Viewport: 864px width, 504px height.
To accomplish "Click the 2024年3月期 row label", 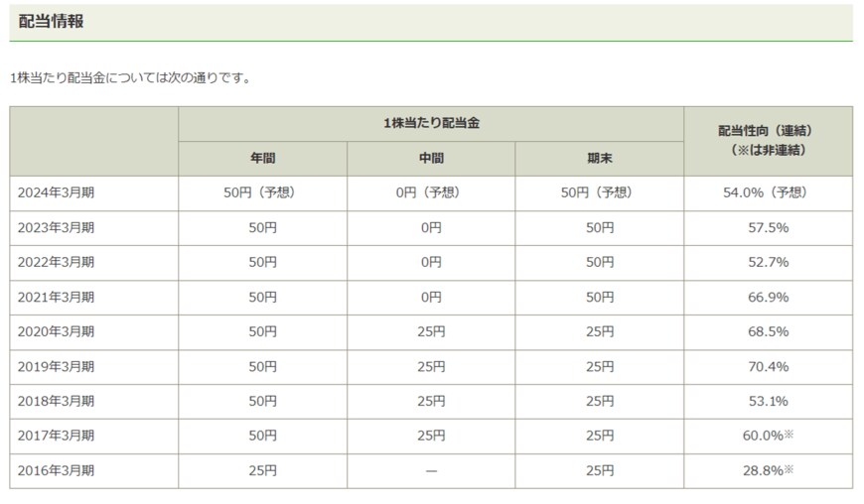I will coord(56,193).
